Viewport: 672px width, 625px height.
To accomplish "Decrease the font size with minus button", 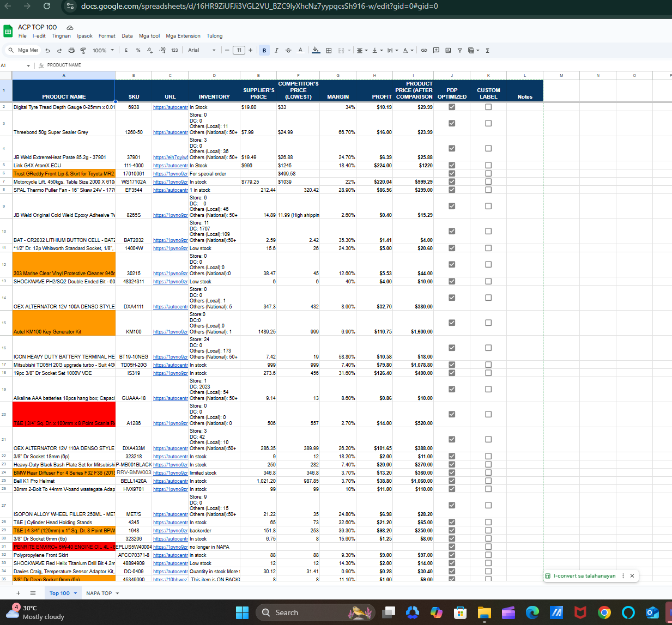I will [x=227, y=50].
